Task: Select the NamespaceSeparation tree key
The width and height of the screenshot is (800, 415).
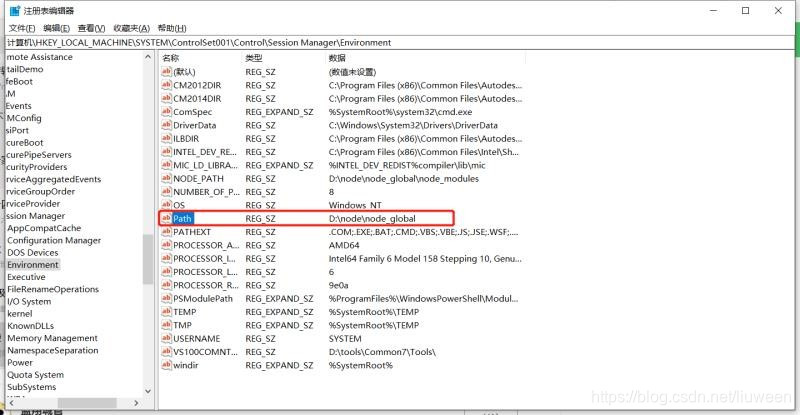Action: pyautogui.click(x=53, y=350)
